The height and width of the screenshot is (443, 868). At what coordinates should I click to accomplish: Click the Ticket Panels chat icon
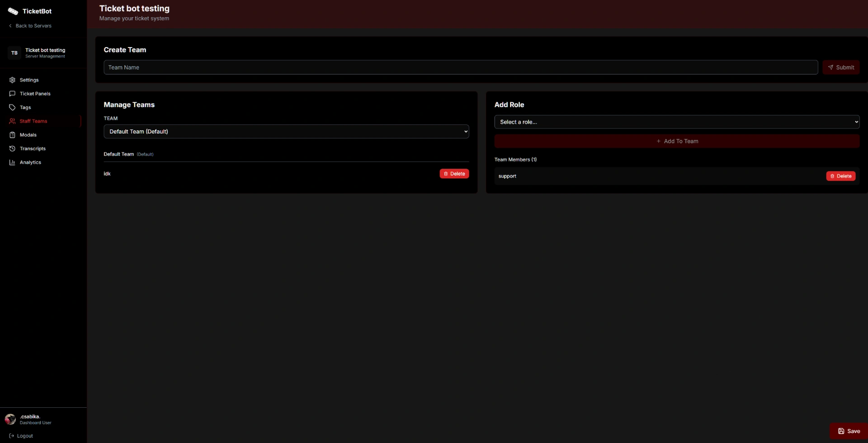tap(12, 94)
